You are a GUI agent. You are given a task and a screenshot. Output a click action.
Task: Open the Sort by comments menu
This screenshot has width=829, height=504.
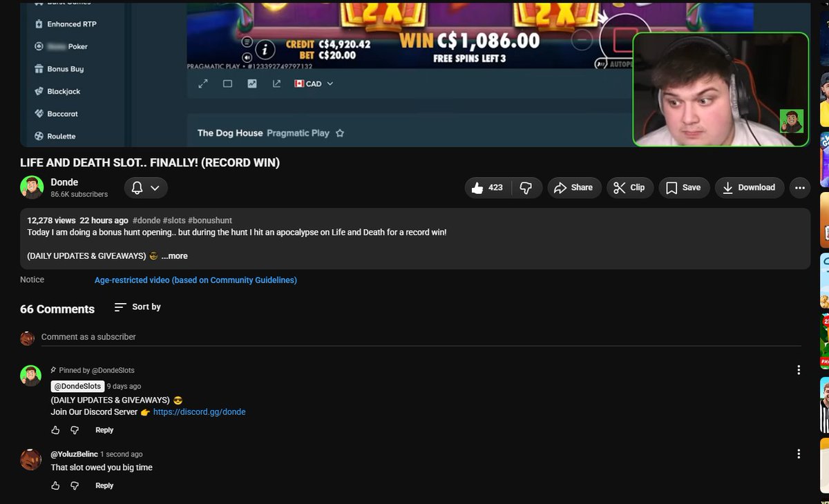(x=137, y=307)
